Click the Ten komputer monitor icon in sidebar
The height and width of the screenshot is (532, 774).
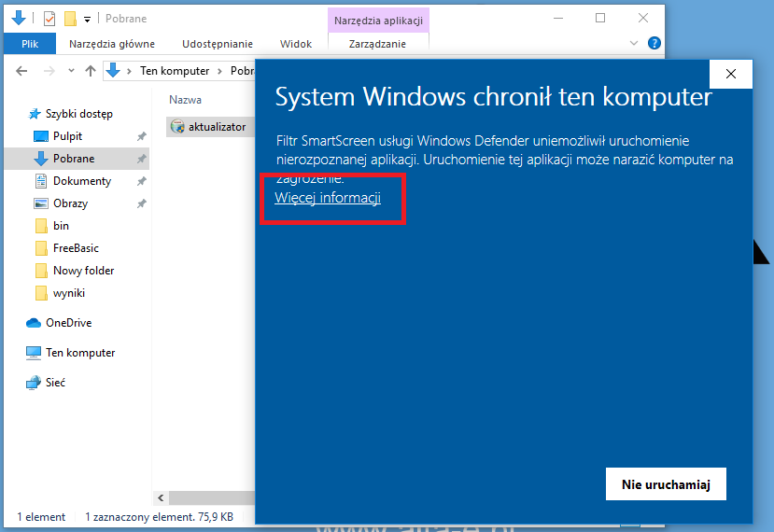pos(34,353)
